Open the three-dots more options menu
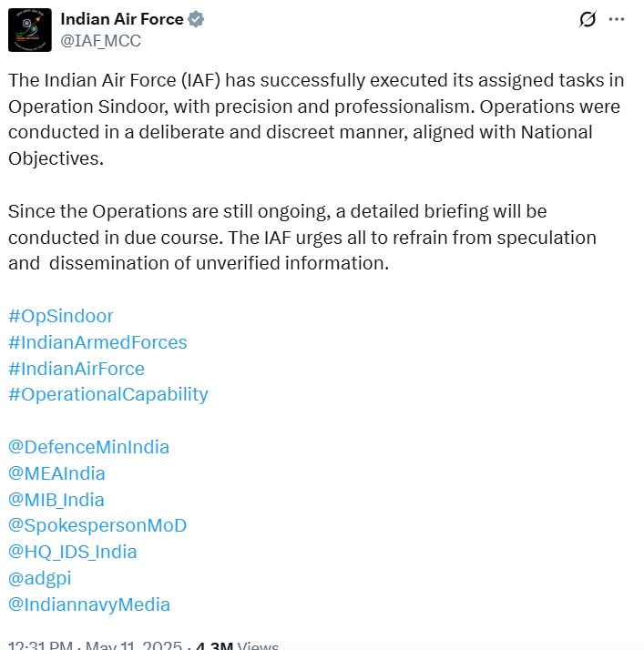The image size is (644, 650). coord(617,19)
